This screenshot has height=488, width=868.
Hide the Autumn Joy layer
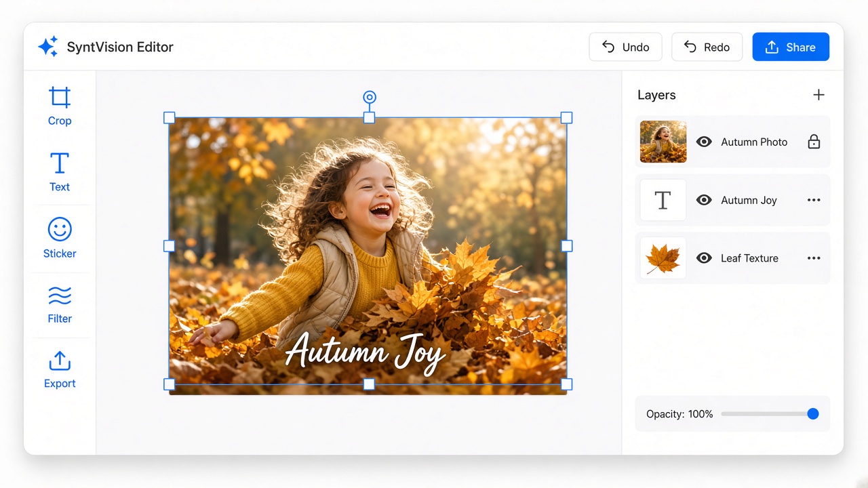[x=704, y=200]
